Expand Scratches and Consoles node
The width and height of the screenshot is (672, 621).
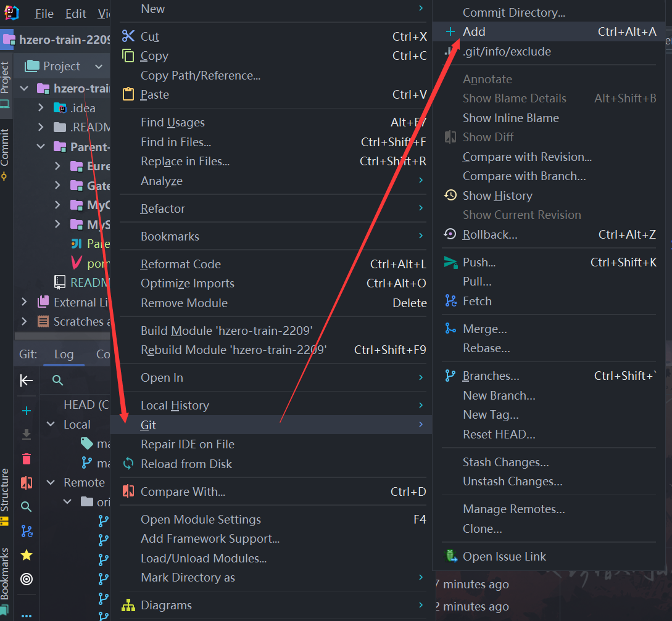[24, 321]
